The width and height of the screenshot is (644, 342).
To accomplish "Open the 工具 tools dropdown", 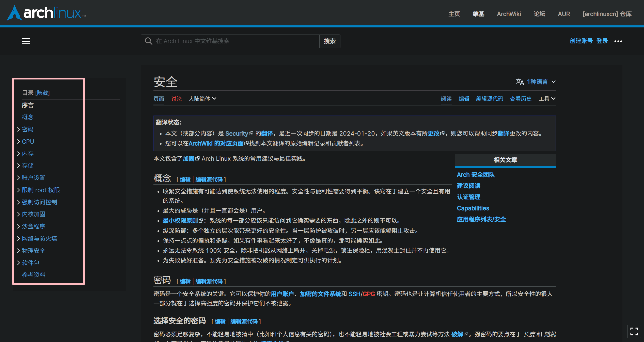I will [547, 99].
